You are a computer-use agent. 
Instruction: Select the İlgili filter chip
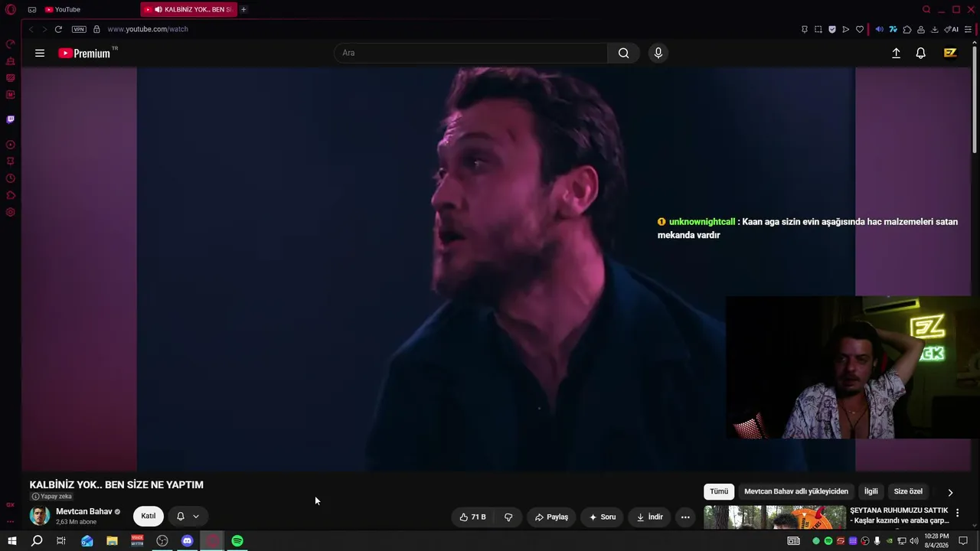pyautogui.click(x=871, y=492)
